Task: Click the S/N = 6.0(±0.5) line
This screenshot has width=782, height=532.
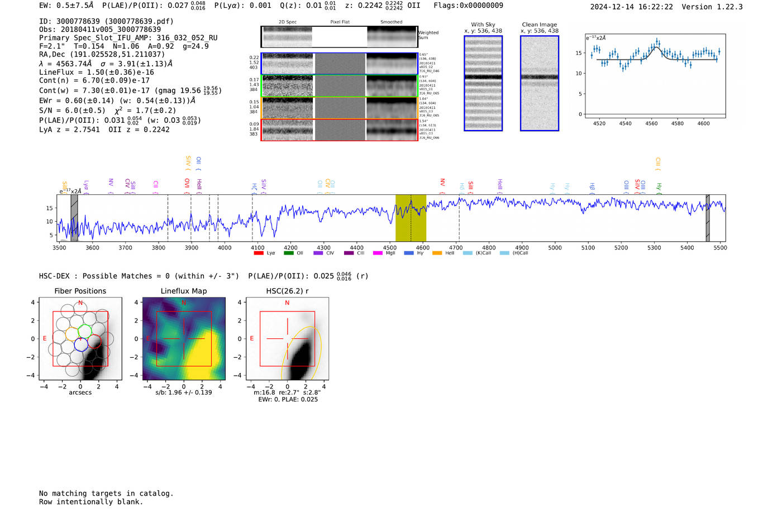Action: (x=107, y=110)
